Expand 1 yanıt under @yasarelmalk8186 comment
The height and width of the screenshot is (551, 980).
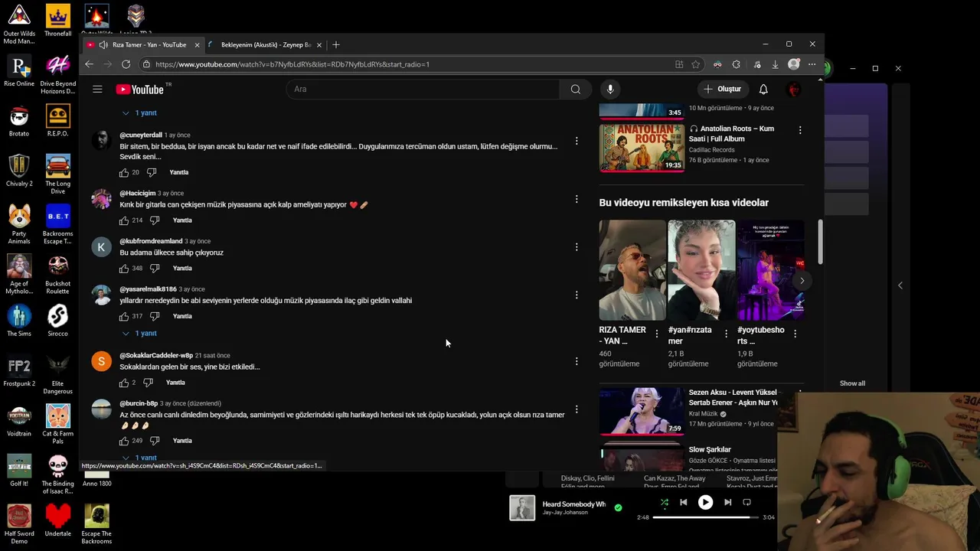pos(139,334)
